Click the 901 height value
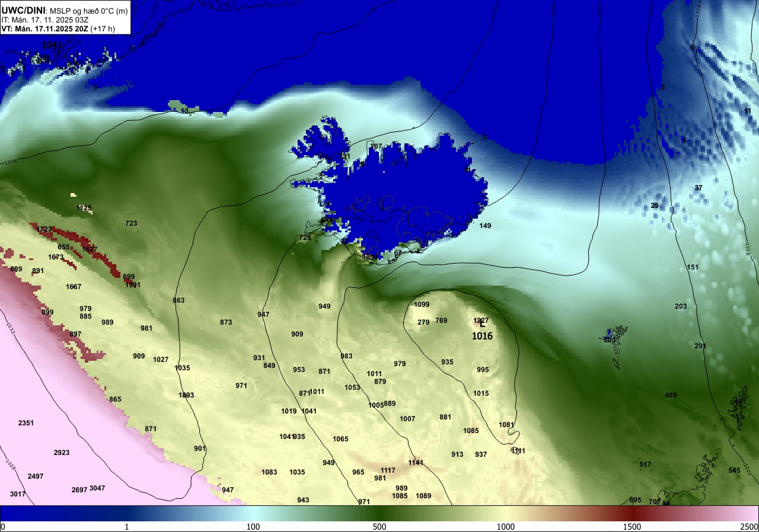Screen dimensions: 759x532 pyautogui.click(x=200, y=448)
